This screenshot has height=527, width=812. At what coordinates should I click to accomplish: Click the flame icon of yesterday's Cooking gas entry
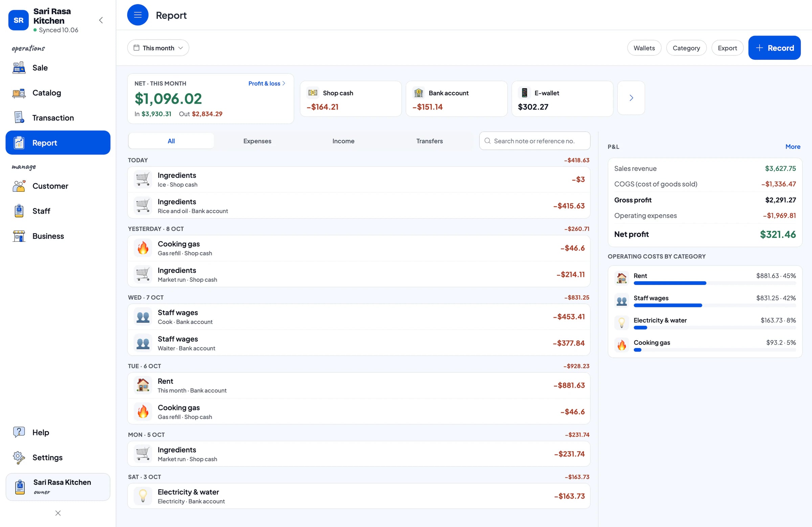click(x=143, y=248)
